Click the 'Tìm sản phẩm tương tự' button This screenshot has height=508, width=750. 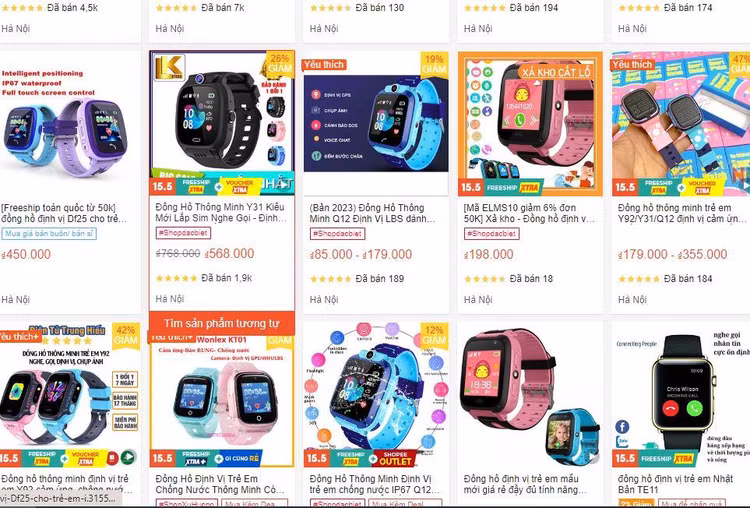(x=222, y=323)
